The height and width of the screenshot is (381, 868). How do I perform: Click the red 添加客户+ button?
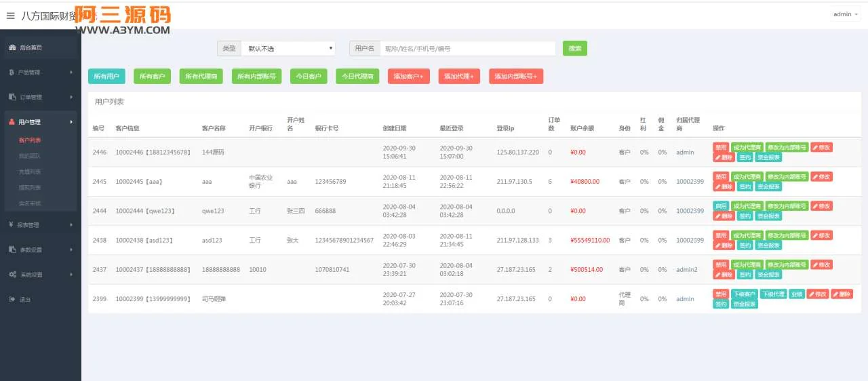tap(408, 77)
